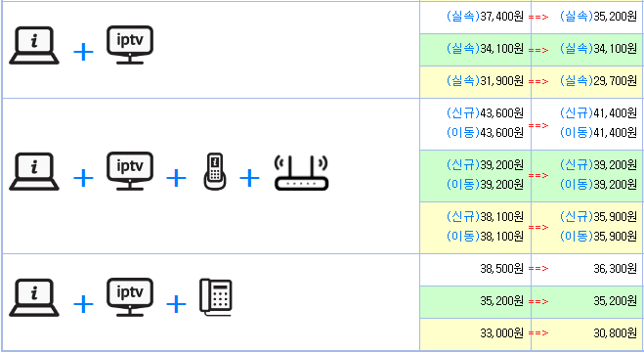Click the red arrow after 38,500원
Viewport: 644px width, 353px height.
coord(538,269)
